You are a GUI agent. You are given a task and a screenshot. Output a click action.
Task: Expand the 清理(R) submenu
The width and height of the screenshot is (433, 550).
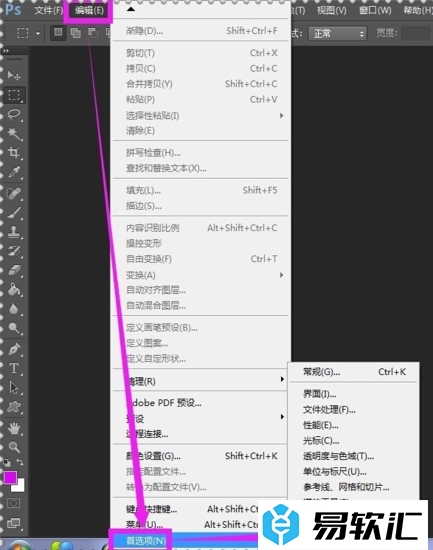200,381
